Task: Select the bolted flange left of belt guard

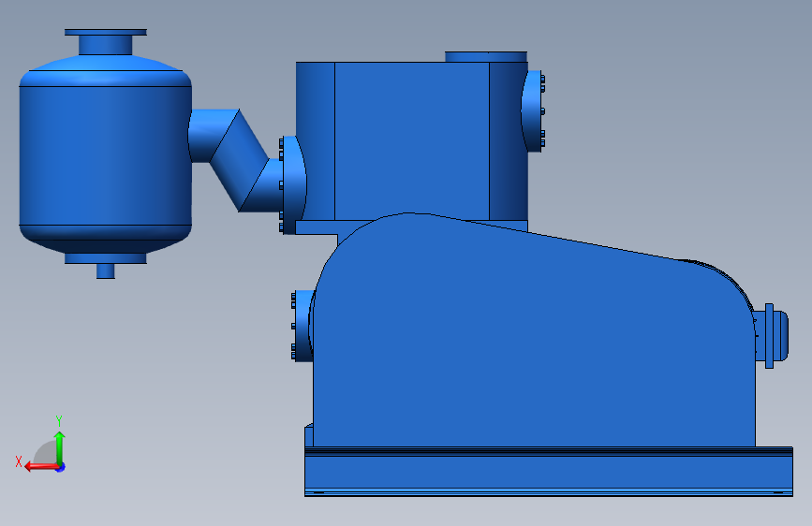Action: [302, 326]
